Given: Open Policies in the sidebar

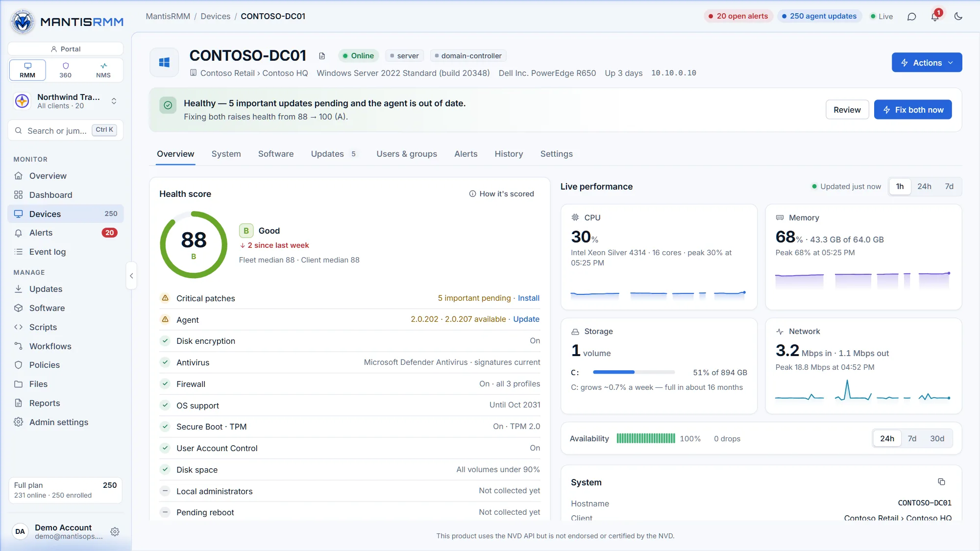Looking at the screenshot, I should pyautogui.click(x=66, y=365).
